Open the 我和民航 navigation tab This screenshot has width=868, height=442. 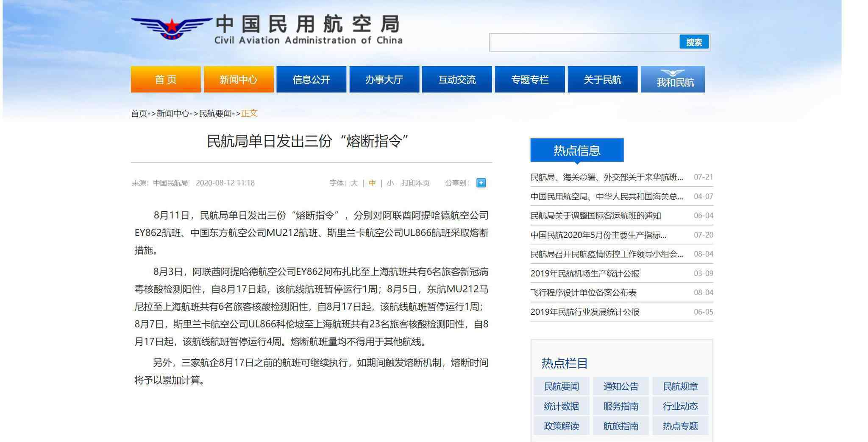(x=673, y=79)
